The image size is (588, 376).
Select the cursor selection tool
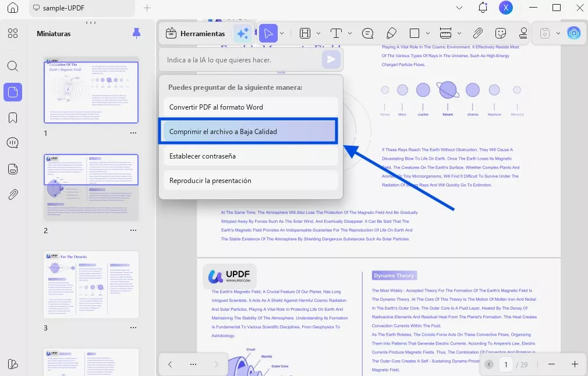coord(268,33)
